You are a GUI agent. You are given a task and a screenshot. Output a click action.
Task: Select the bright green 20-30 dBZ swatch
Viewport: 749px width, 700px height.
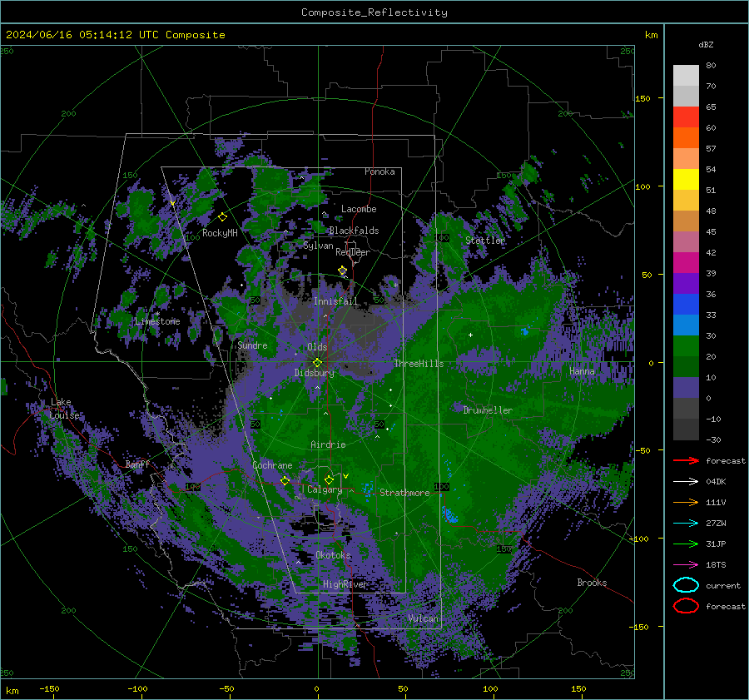(x=686, y=346)
